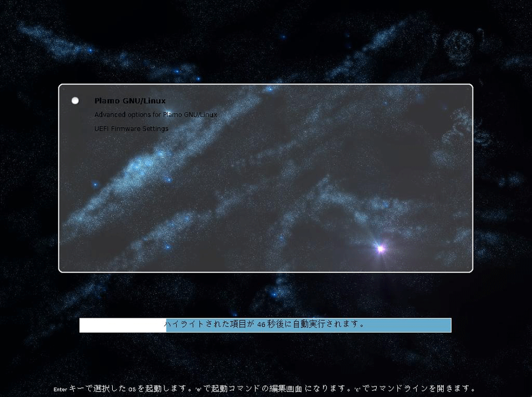Select the Plamo GNU/Linux boot entry
Screen dimensions: 532x397
(130, 101)
